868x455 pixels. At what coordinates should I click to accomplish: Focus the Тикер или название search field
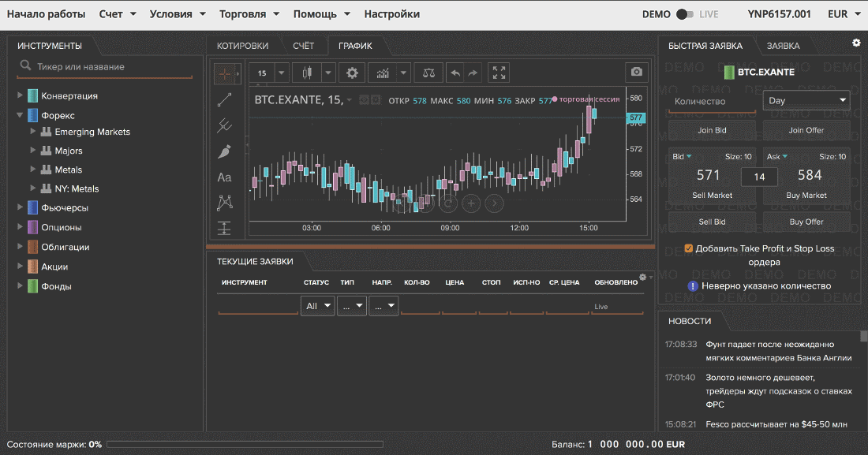coord(105,67)
